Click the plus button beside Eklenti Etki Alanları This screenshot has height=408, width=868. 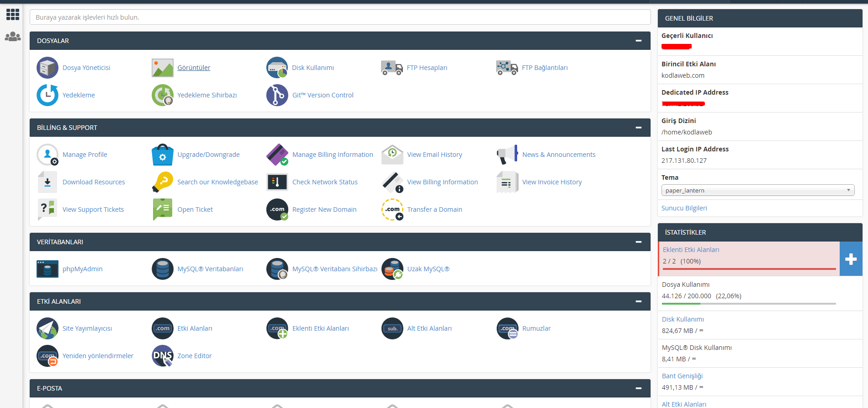tap(851, 259)
